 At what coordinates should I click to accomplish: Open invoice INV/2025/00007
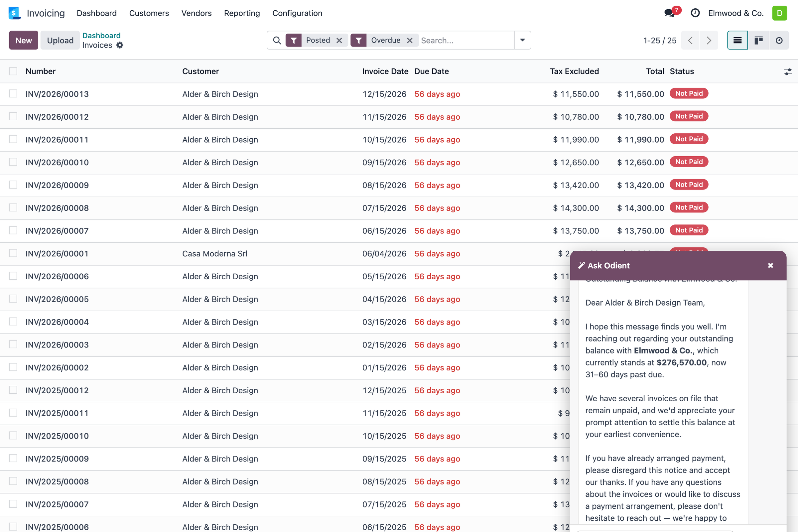click(57, 504)
